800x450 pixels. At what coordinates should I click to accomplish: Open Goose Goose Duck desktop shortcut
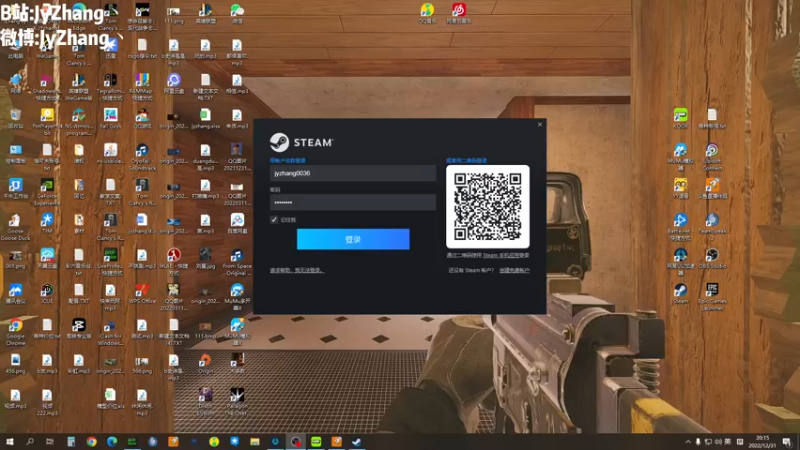[15, 227]
